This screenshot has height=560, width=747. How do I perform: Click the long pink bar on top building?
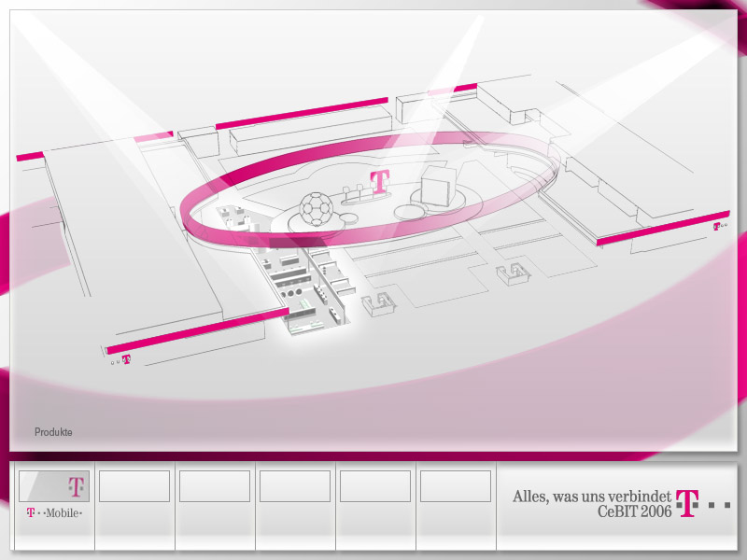(301, 113)
